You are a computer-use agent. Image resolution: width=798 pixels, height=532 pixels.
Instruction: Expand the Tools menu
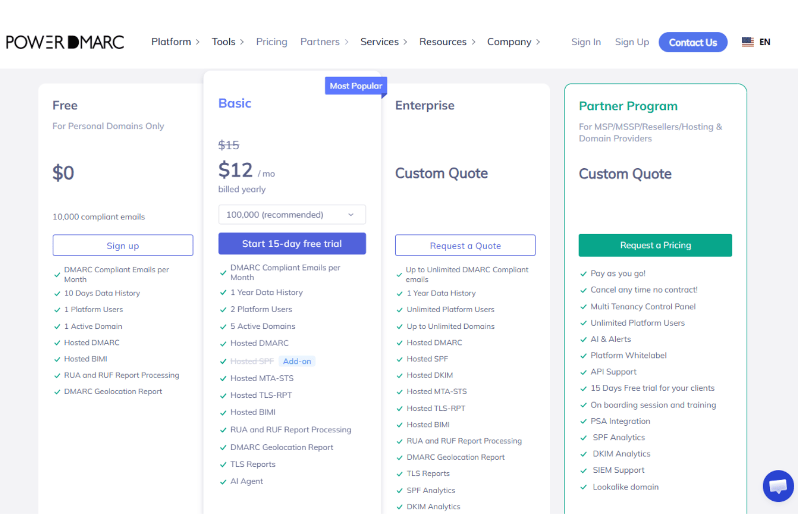(x=228, y=42)
